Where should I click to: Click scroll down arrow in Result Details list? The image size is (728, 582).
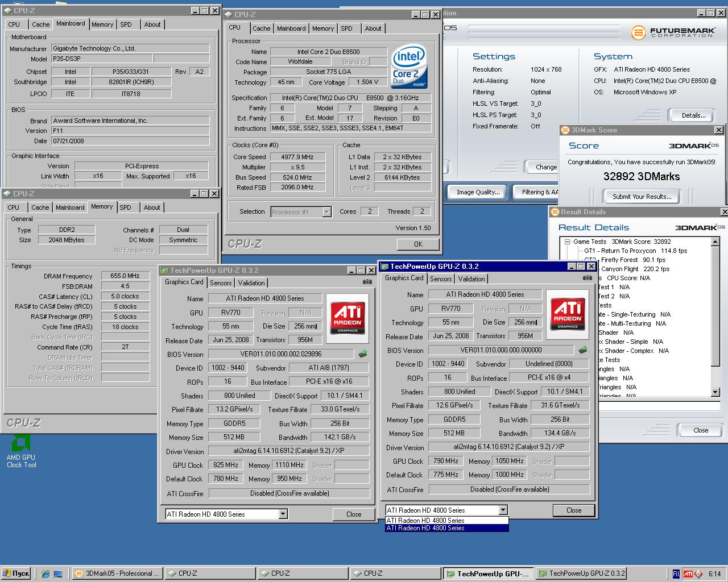[715, 392]
